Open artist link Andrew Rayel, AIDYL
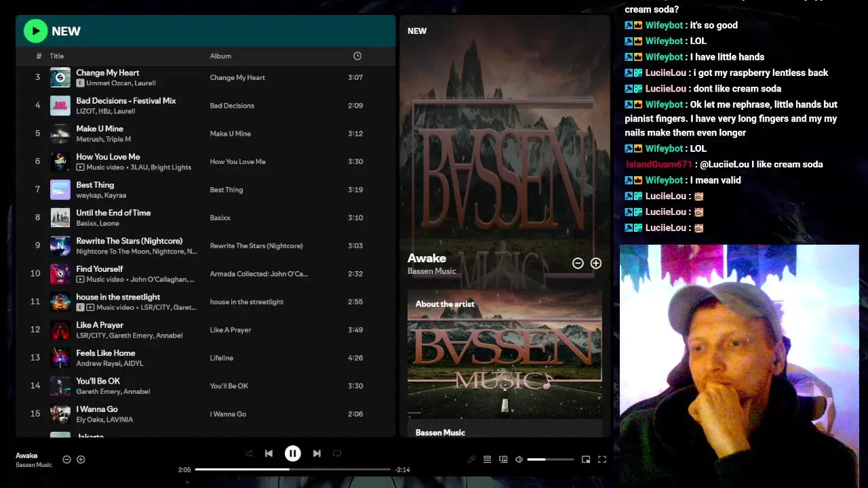This screenshot has width=868, height=488. click(110, 363)
